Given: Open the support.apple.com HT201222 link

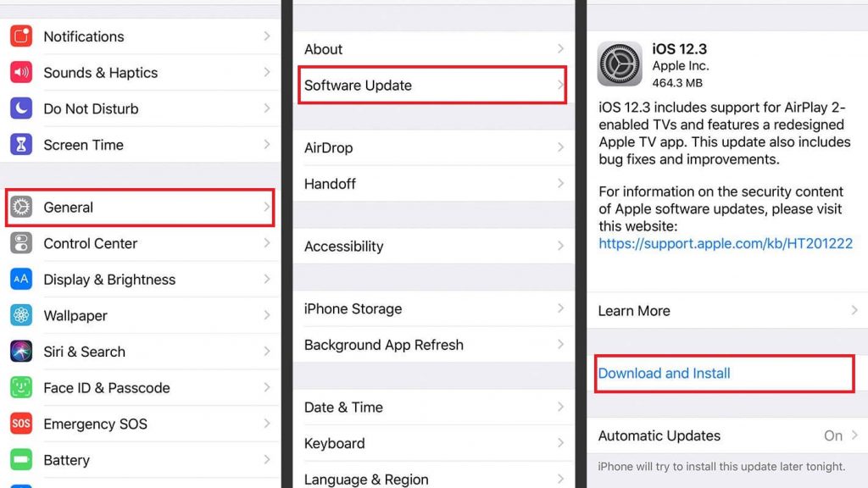Looking at the screenshot, I should [x=726, y=243].
